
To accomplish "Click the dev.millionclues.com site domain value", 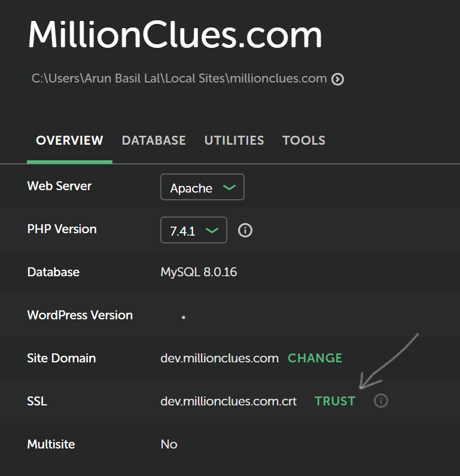I will pos(220,358).
